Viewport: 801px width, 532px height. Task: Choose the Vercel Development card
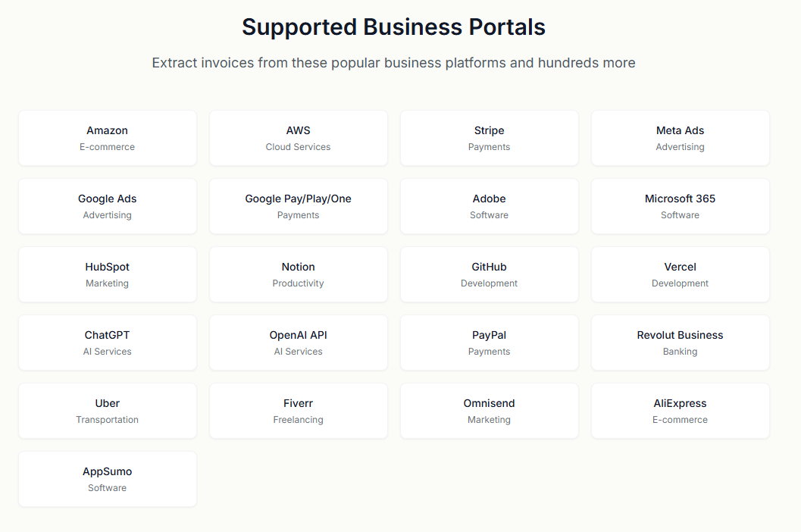pyautogui.click(x=681, y=274)
